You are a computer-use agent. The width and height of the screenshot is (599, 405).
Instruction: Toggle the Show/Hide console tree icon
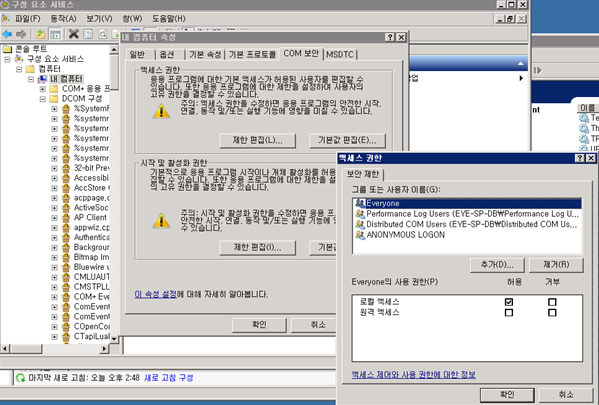(56, 34)
